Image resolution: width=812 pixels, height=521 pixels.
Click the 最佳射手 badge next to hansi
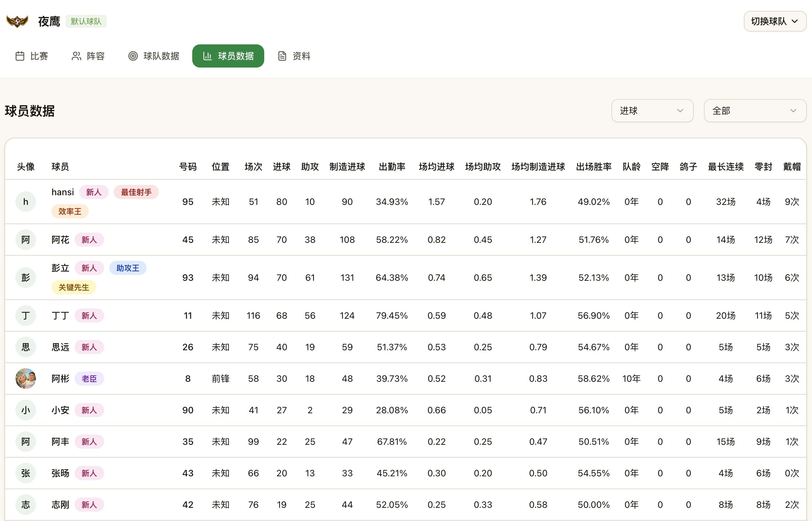coord(136,192)
